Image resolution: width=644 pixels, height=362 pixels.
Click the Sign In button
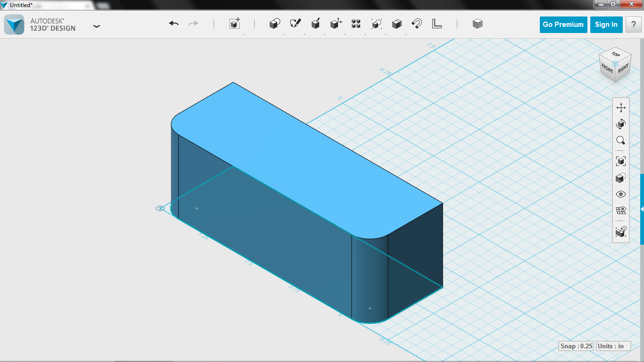(606, 25)
